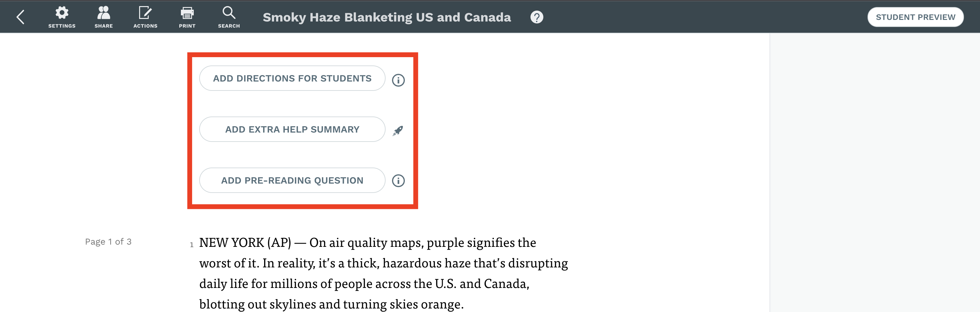Print the article via printer icon
980x312 pixels.
point(187,17)
